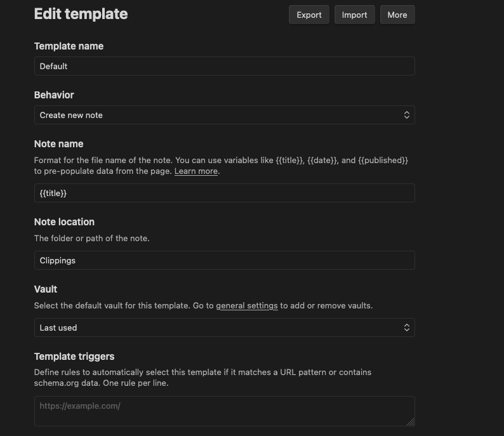Follow the Learn more link
This screenshot has height=436, width=504.
196,171
